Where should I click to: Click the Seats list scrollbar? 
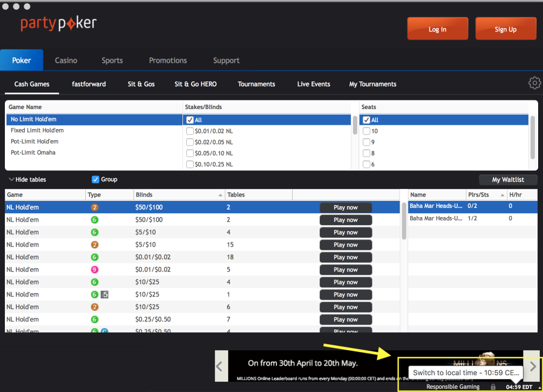tap(532, 137)
